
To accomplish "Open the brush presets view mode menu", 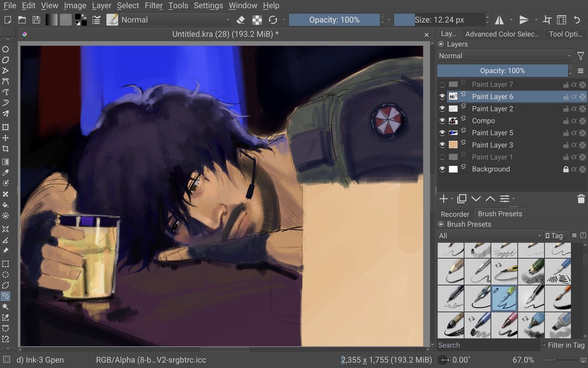I will (x=575, y=236).
